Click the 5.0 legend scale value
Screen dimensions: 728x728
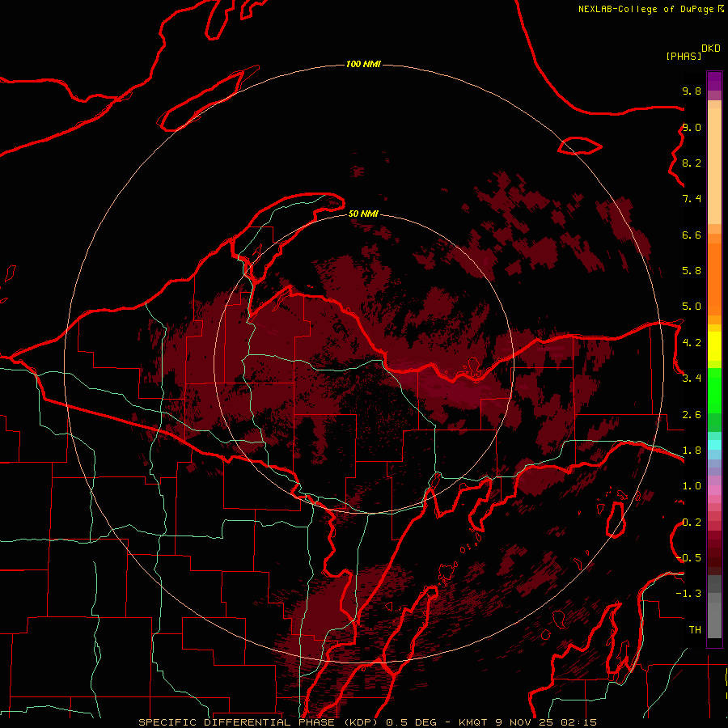tap(692, 307)
